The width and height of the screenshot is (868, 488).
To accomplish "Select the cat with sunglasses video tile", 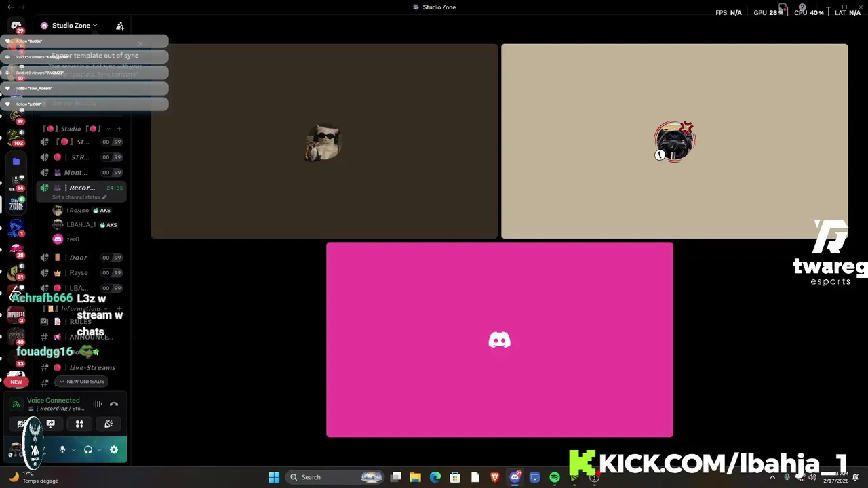I will click(324, 141).
